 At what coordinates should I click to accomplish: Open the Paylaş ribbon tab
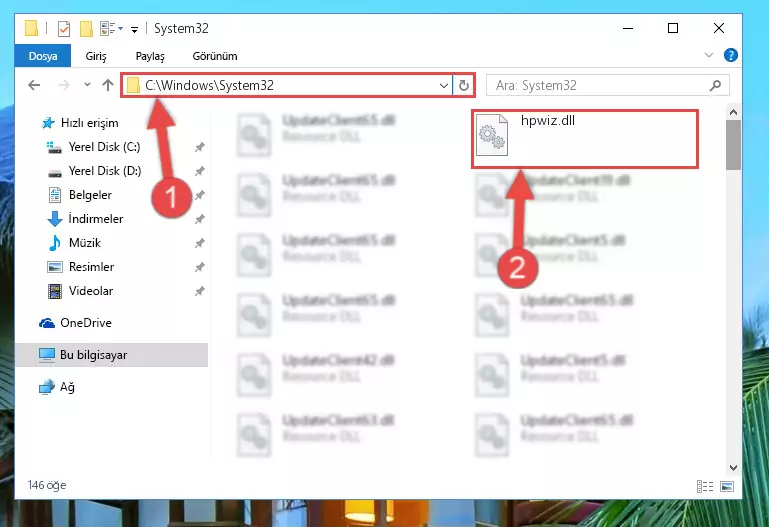click(x=150, y=56)
